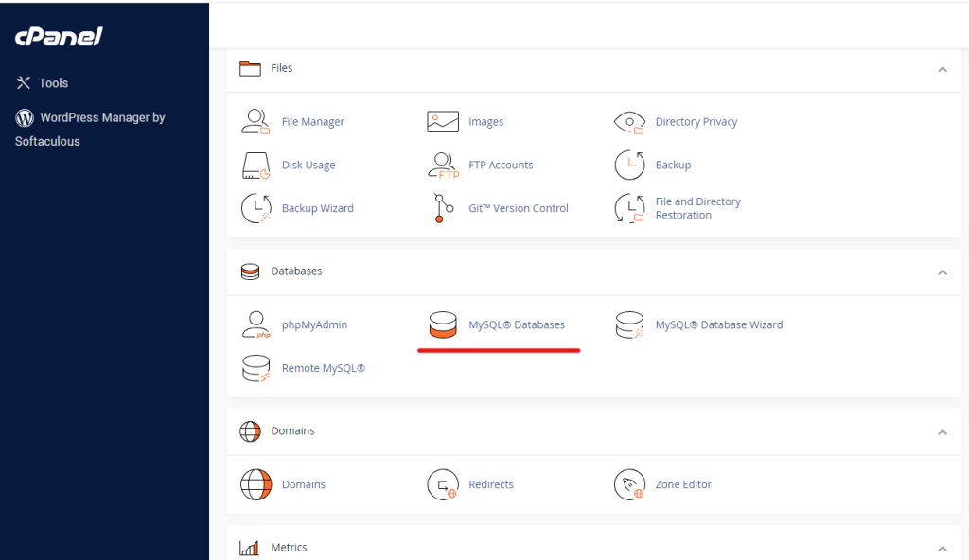Click the Directory Privacy eye icon
The image size is (969, 560).
[x=629, y=122]
